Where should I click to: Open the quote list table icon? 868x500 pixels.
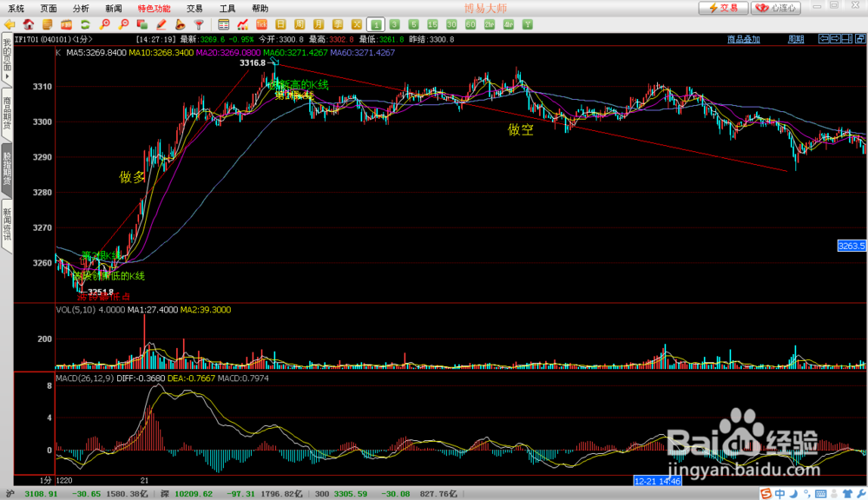tap(224, 24)
